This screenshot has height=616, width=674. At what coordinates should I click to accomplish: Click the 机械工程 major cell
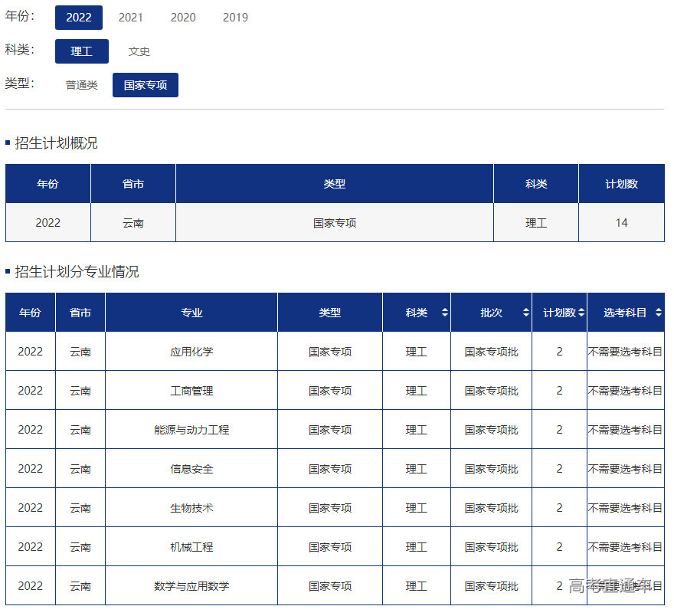(x=191, y=547)
